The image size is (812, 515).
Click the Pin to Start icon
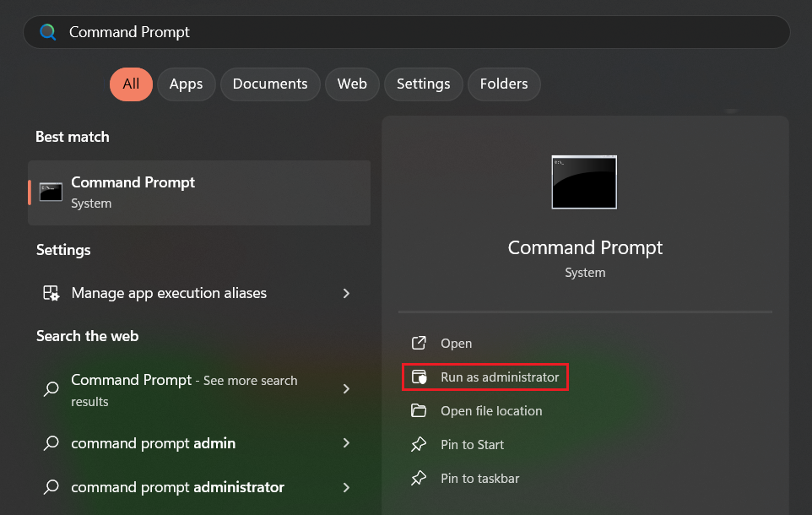419,445
